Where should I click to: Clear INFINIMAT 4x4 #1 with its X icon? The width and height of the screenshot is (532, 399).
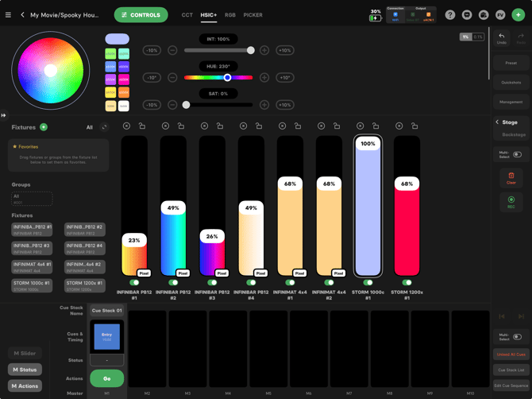pos(283,126)
